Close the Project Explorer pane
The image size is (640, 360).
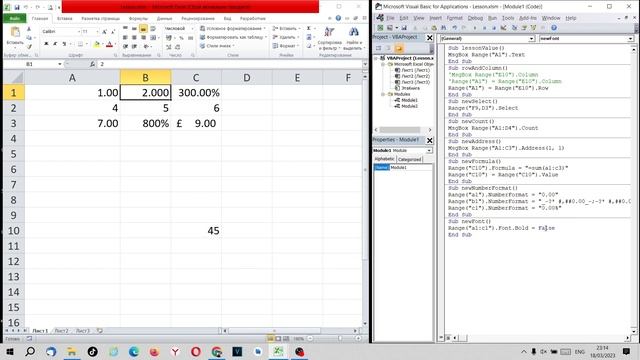coord(429,38)
